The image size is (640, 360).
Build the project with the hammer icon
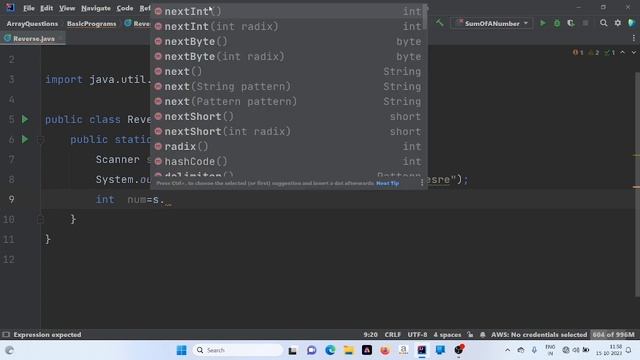point(440,23)
